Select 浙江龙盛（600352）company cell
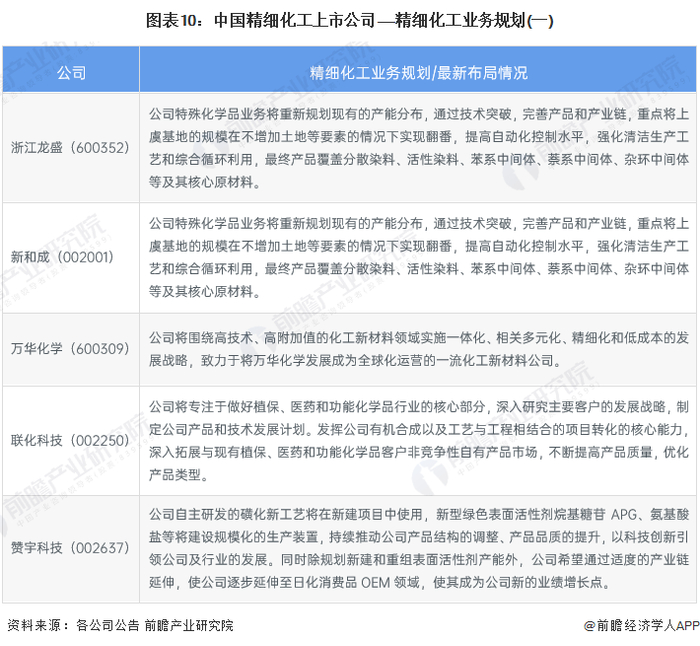 71,147
